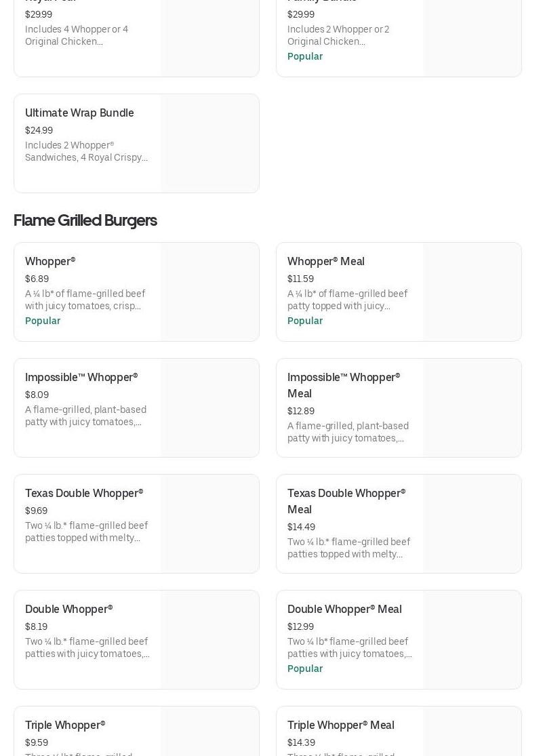The width and height of the screenshot is (545, 756).
Task: Select the Whopper® $6.89 item title
Action: pos(50,261)
